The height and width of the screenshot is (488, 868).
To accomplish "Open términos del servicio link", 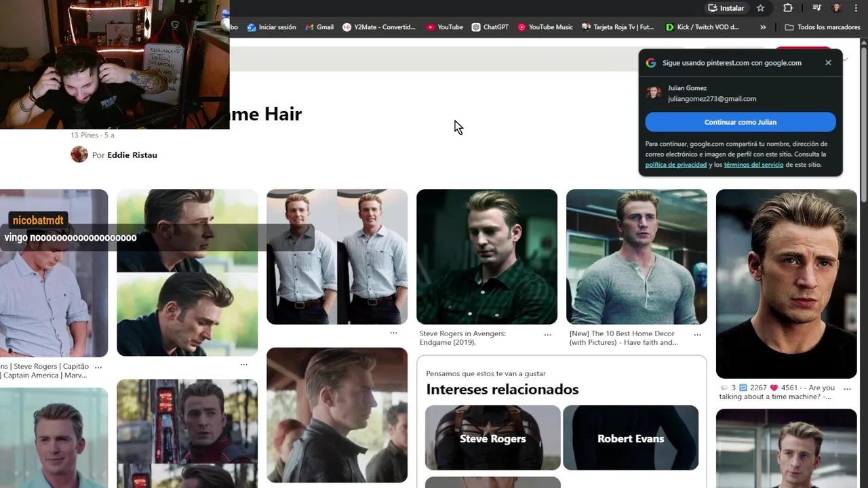I will click(x=753, y=165).
